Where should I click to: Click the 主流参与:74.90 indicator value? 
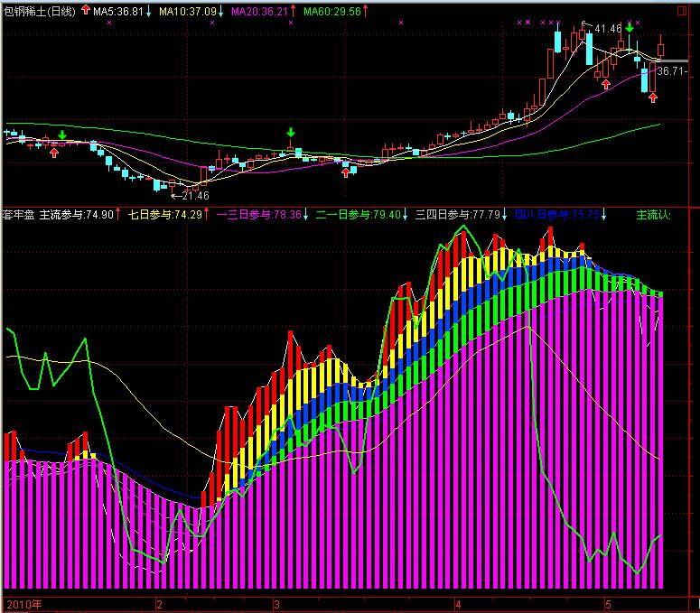(x=77, y=215)
